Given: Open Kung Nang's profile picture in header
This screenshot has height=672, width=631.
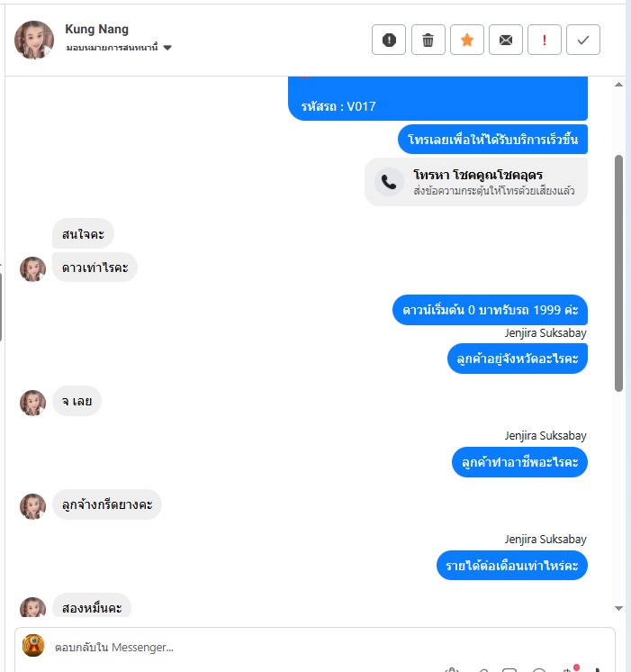Looking at the screenshot, I should tap(34, 40).
